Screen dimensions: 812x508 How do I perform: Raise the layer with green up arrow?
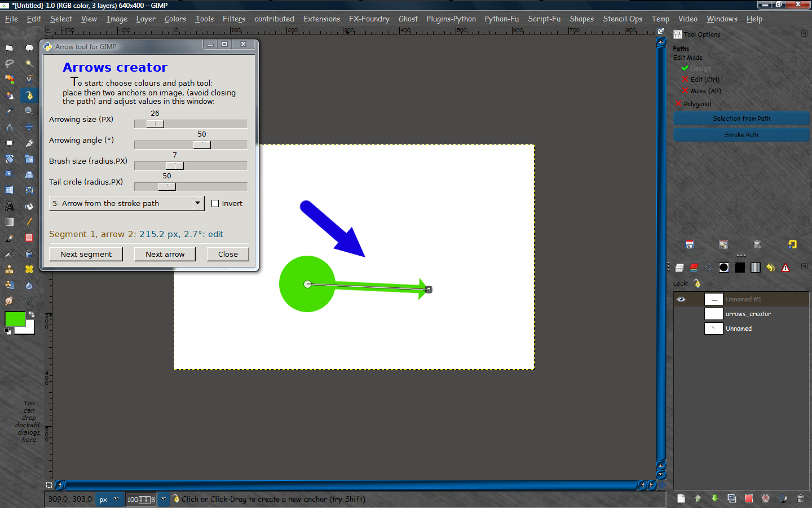coord(698,498)
